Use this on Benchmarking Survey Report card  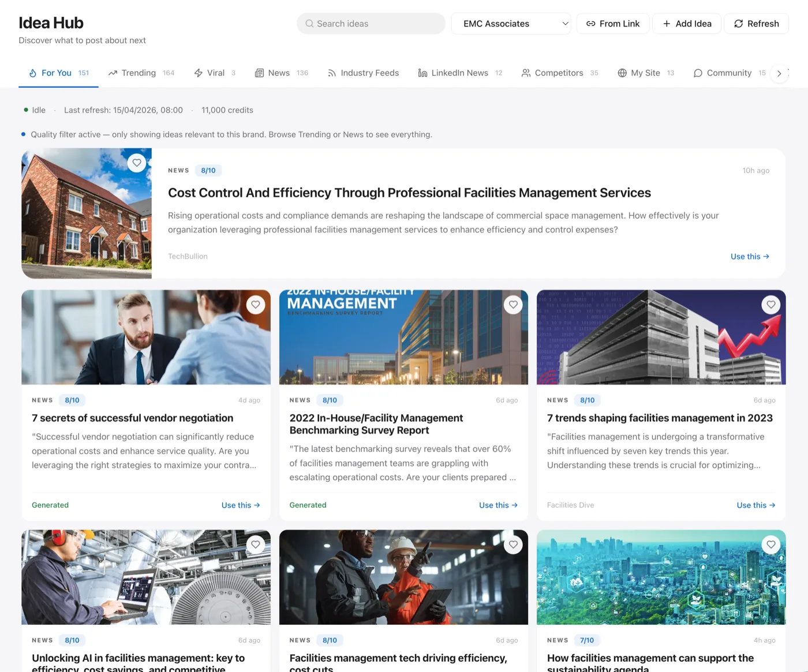coord(498,505)
